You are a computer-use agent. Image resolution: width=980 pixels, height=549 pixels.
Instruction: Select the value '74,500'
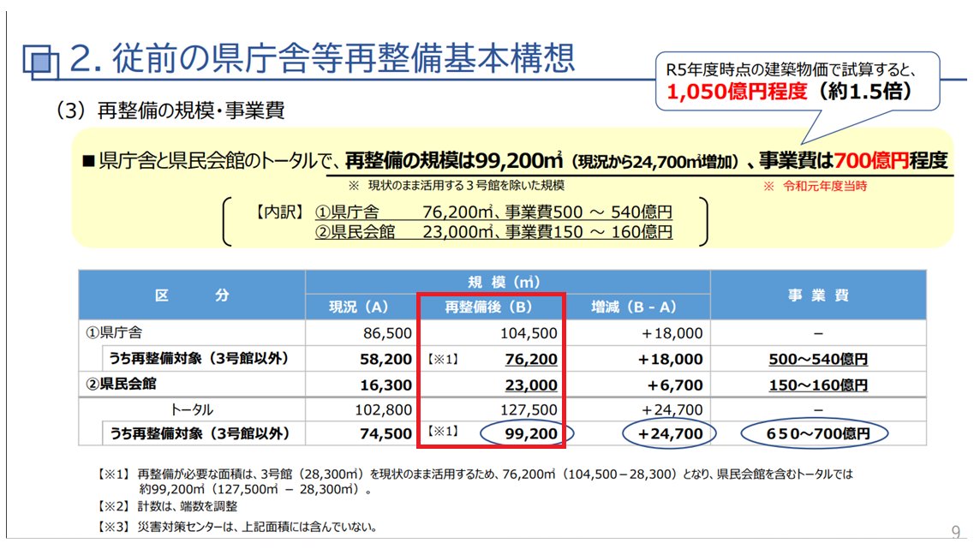(x=385, y=433)
